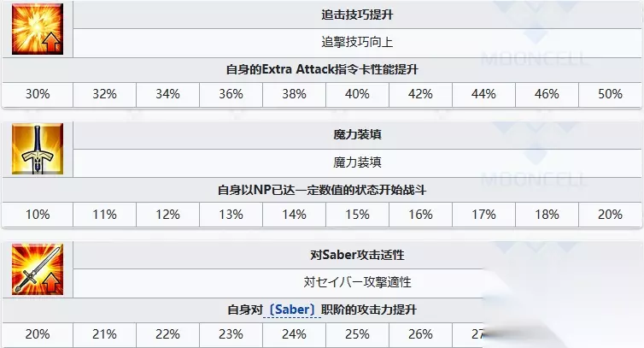Click the 20% value in NP charge row
The height and width of the screenshot is (348, 644).
coord(610,215)
